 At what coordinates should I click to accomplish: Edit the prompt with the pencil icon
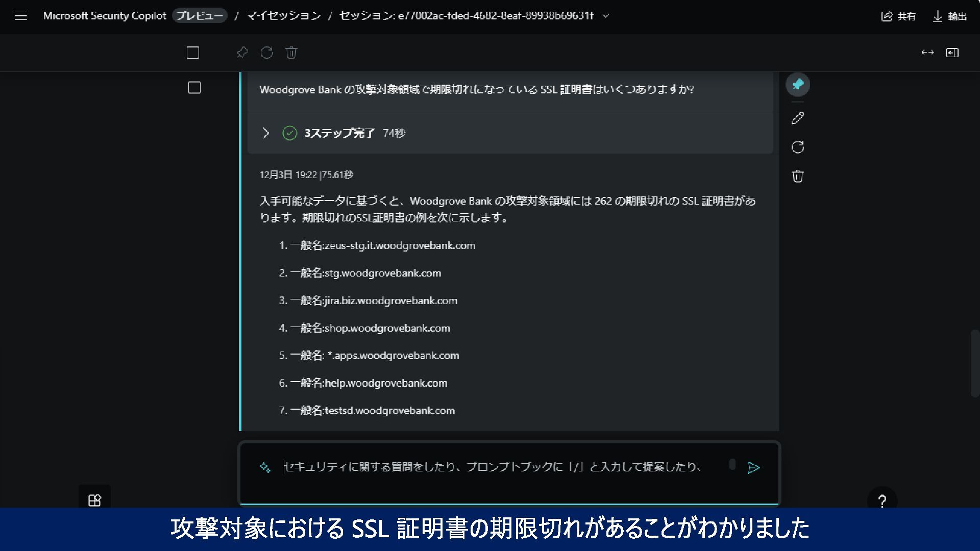(798, 118)
